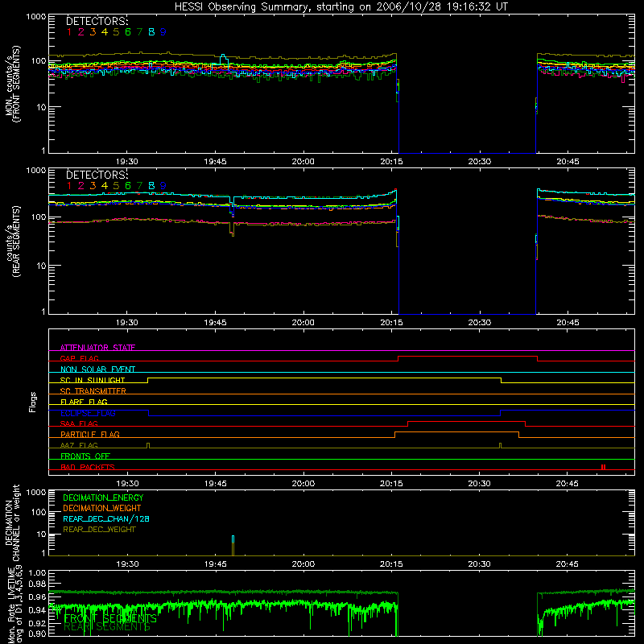Select blue detector 9 in front segments legend
This screenshot has height=644, width=644.
click(x=163, y=32)
